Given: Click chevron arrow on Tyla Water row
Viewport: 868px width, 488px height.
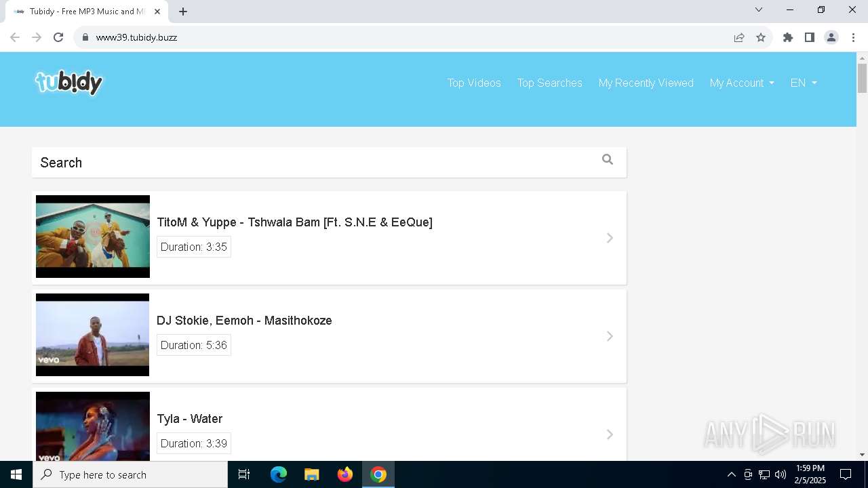Looking at the screenshot, I should coord(610,434).
